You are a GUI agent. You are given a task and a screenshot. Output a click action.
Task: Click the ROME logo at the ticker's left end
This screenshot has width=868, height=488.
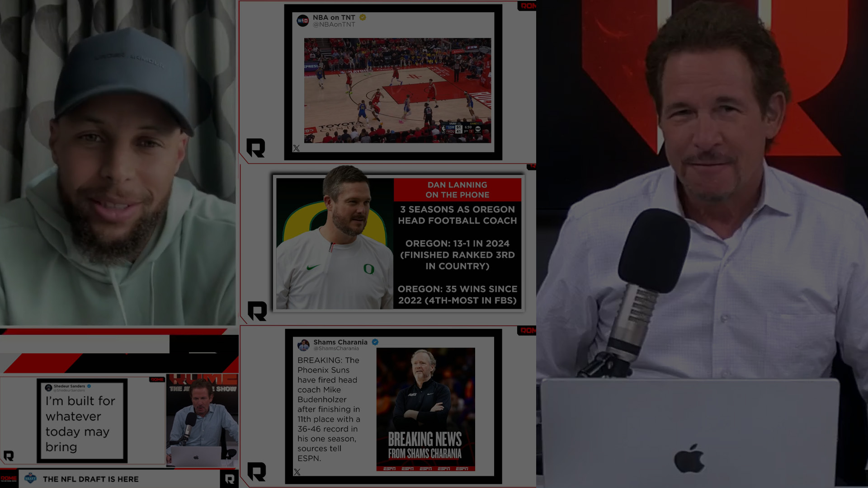point(9,479)
